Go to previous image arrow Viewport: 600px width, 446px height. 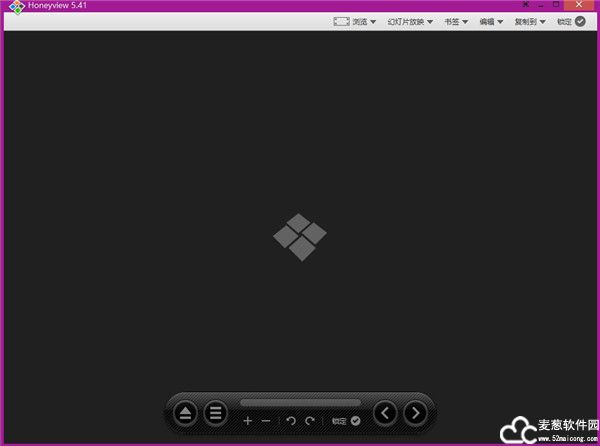click(385, 413)
